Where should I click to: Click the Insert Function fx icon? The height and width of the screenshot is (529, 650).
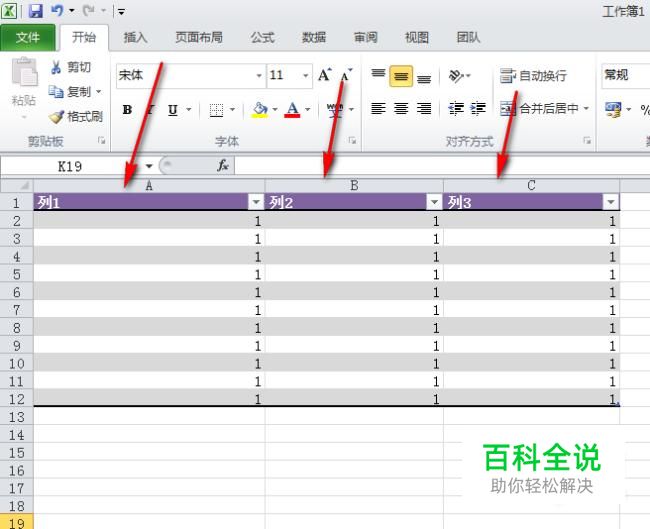pyautogui.click(x=223, y=166)
